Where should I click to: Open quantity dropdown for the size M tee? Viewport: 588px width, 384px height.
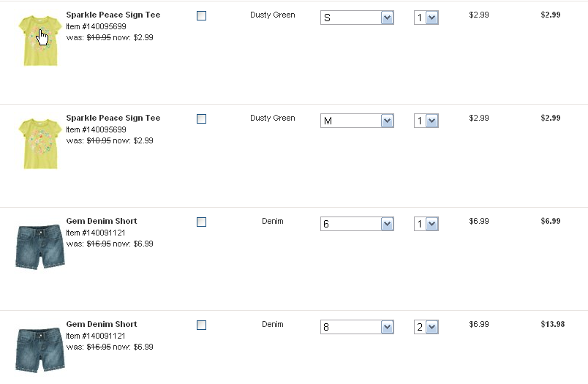426,121
